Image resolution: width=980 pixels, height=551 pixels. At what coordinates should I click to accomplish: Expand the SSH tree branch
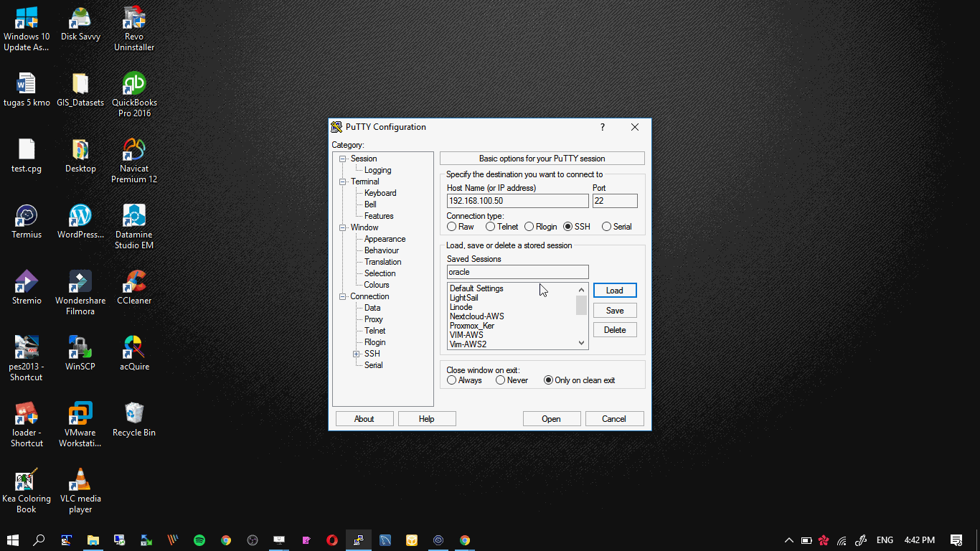pos(357,354)
